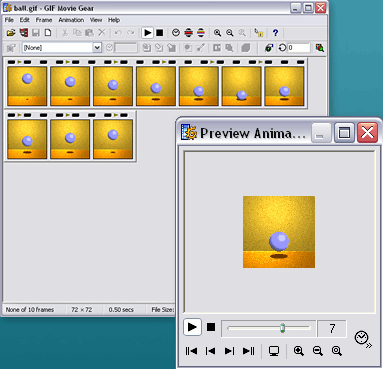This screenshot has height=369, width=383.
Task: Click the red-striped ball optimize icon
Action: (x=188, y=33)
